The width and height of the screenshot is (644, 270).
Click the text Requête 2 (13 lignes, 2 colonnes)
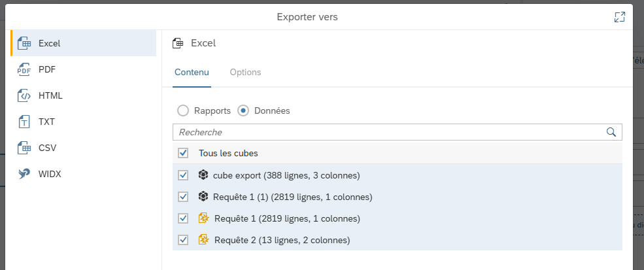pyautogui.click(x=282, y=240)
